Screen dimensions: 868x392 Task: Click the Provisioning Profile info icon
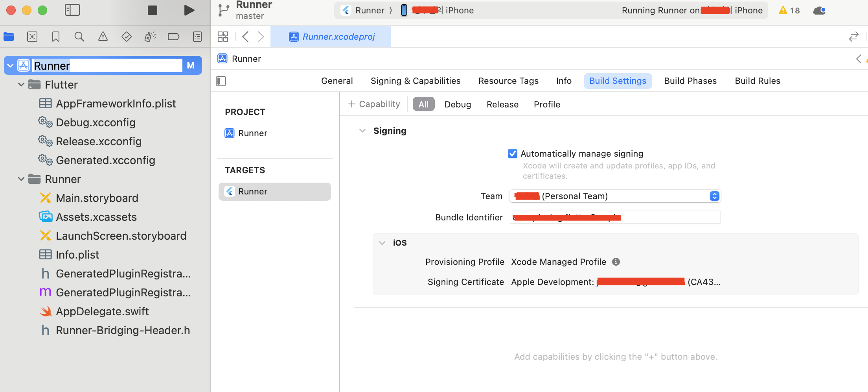[616, 262]
